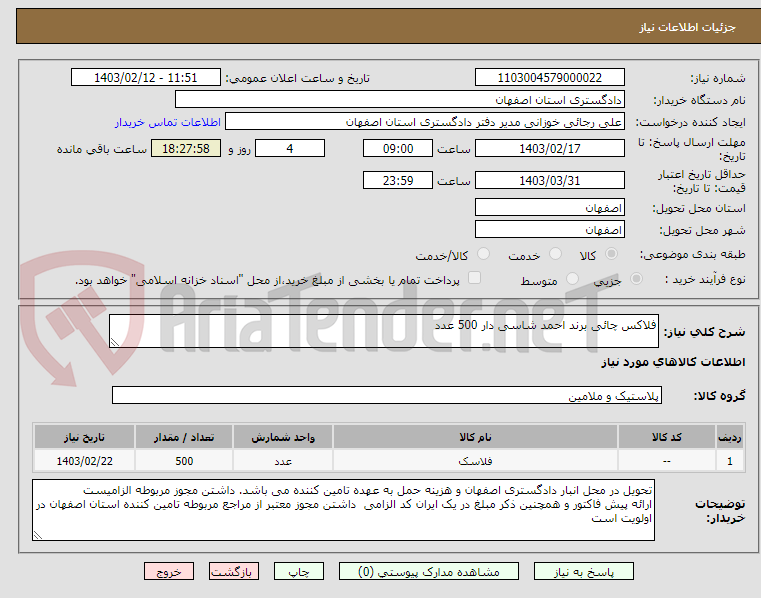Click the شماره نیاز field 1103004579000022

pos(549,78)
